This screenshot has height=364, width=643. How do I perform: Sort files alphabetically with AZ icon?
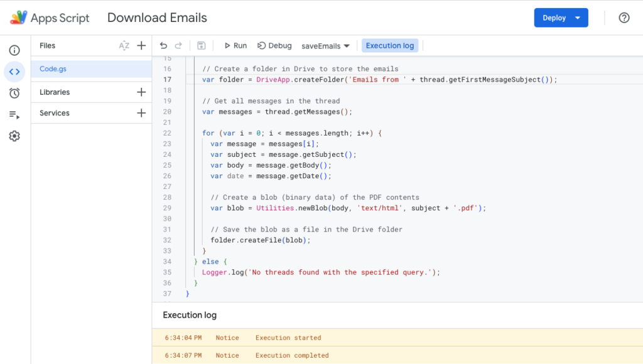pos(124,46)
